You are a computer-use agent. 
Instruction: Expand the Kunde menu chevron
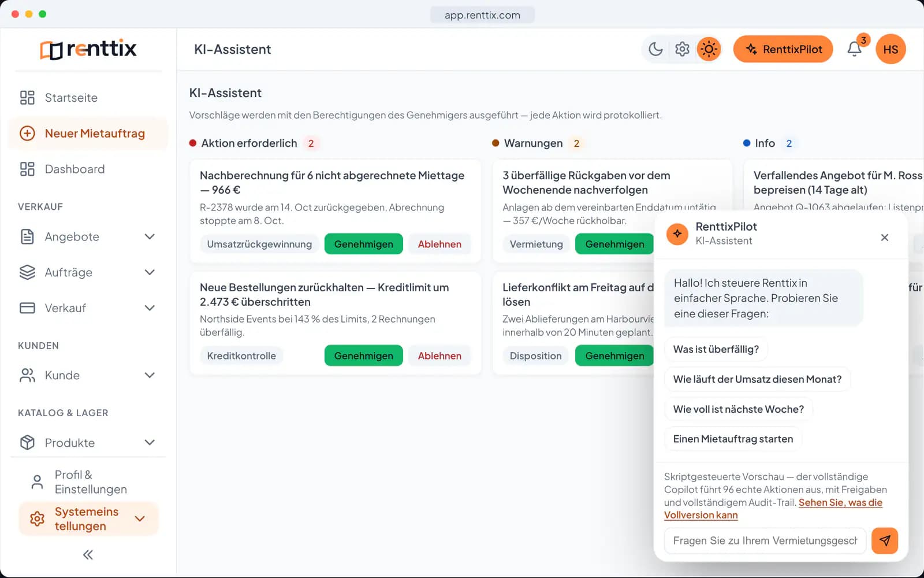pos(150,375)
